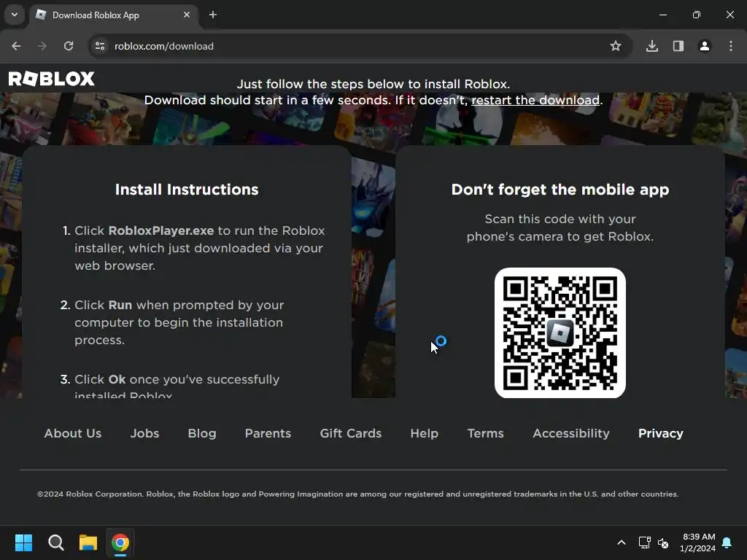Image resolution: width=747 pixels, height=560 pixels.
Task: Open Chrome downloads icon
Action: [652, 46]
